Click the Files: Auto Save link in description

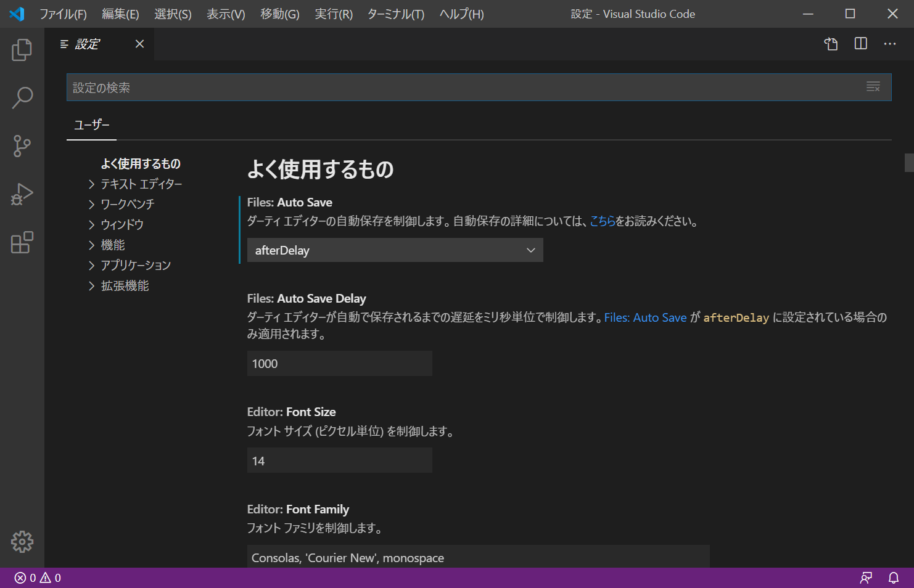coord(645,317)
